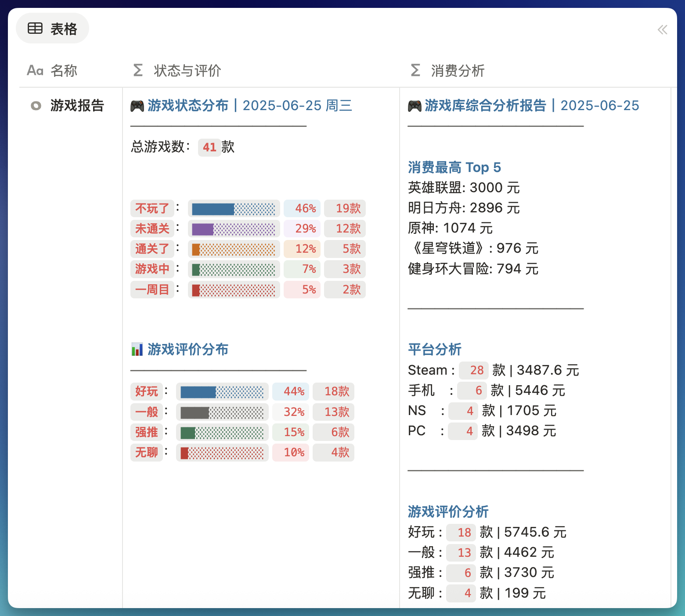Click the 明日方舟: 2896 元 line
Image resolution: width=685 pixels, height=616 pixels.
[x=464, y=208]
